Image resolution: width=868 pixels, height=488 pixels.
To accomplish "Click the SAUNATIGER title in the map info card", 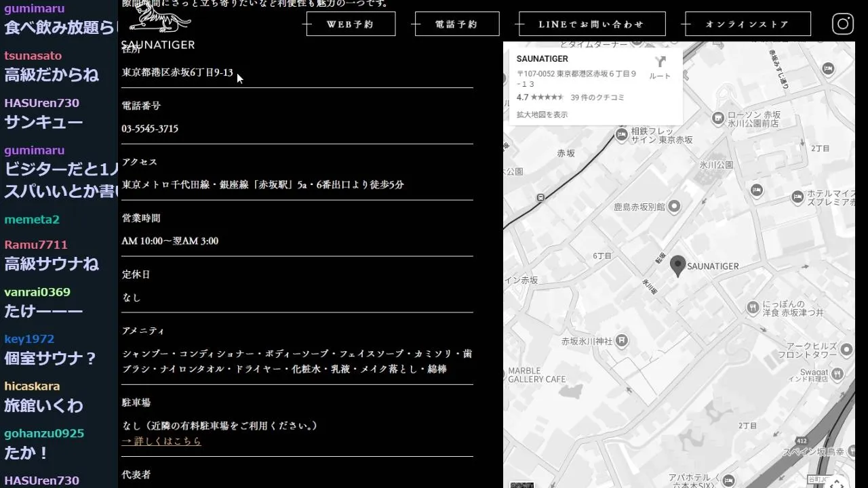I will point(542,59).
